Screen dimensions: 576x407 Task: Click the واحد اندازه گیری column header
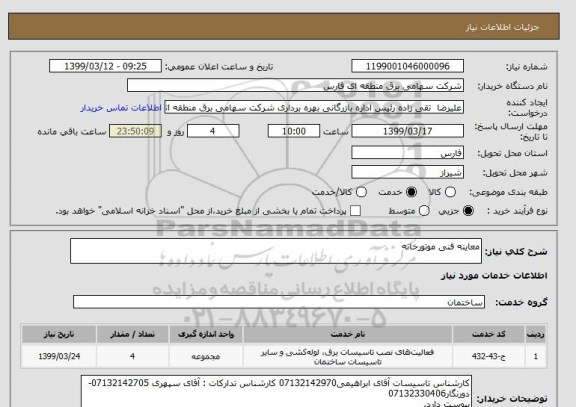pos(206,334)
